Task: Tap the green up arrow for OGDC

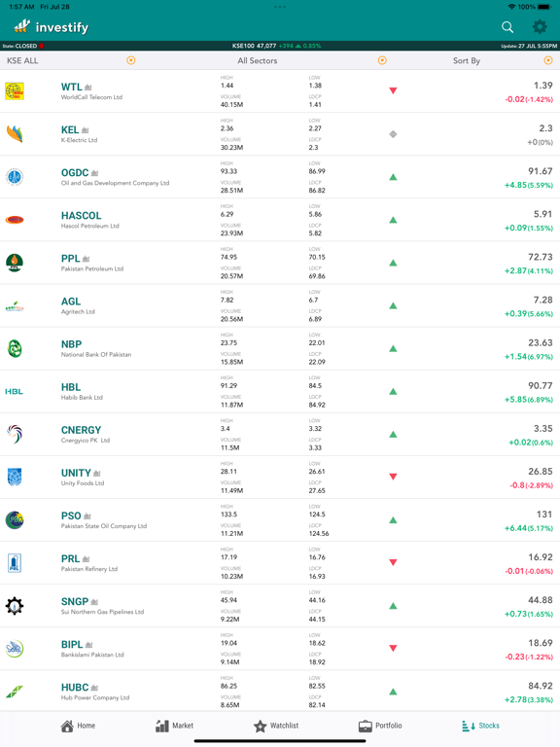Action: click(x=393, y=177)
